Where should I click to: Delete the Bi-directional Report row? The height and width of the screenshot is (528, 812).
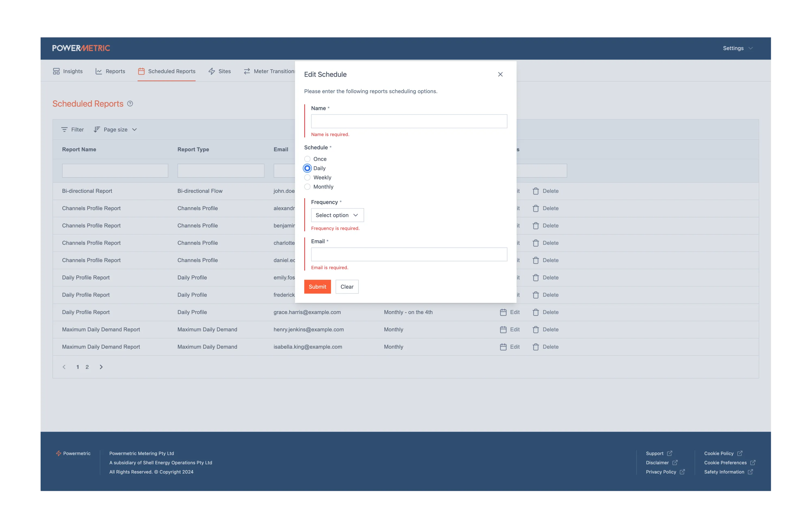click(x=546, y=191)
